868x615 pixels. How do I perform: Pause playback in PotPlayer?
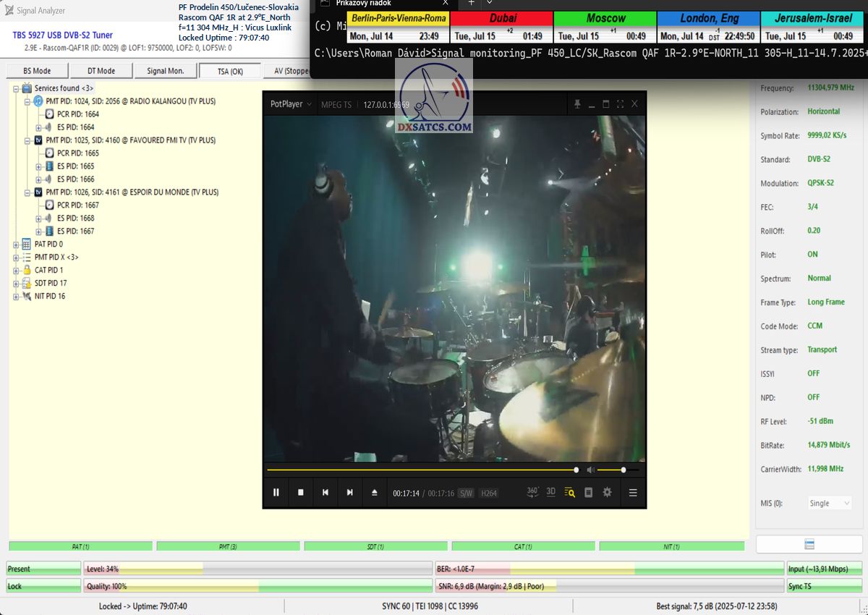[276, 493]
